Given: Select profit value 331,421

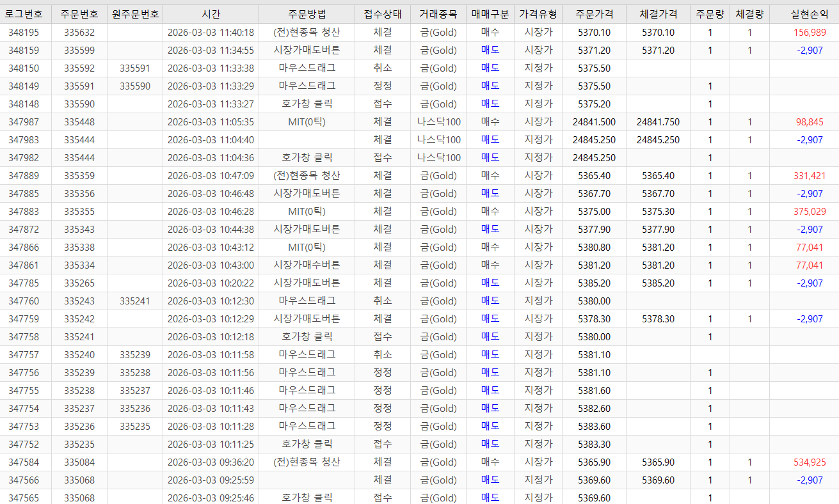Looking at the screenshot, I should coord(810,176).
